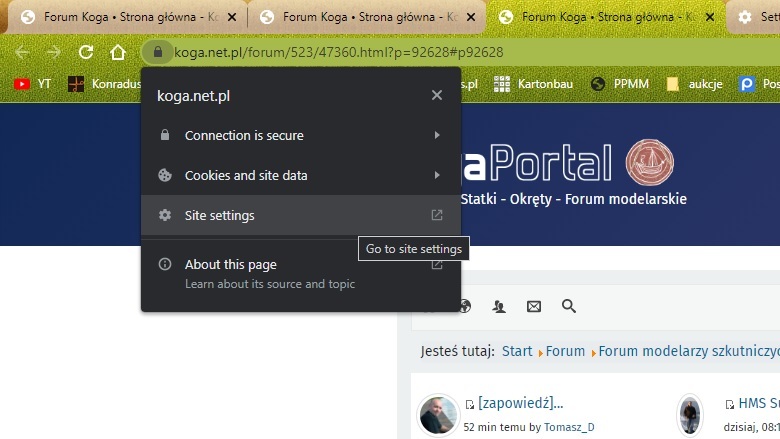The height and width of the screenshot is (439, 780).
Task: Click the forum users icon
Action: [499, 306]
